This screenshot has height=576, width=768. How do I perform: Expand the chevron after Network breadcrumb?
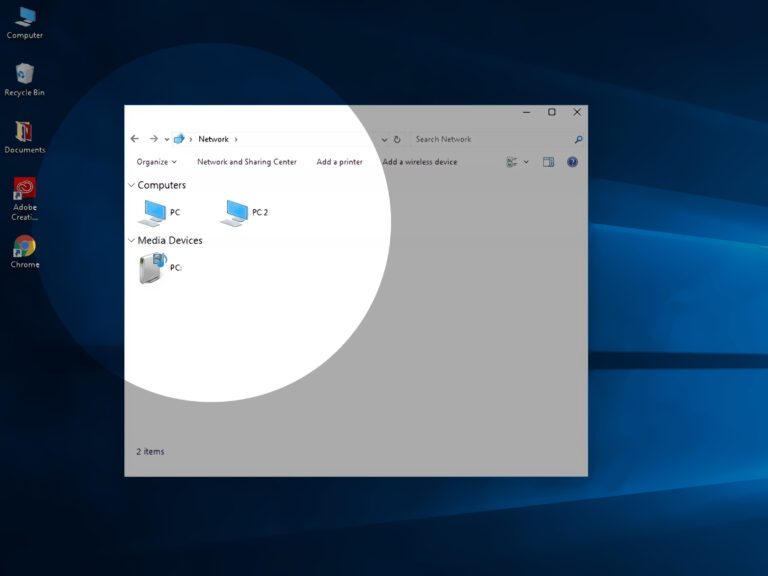tap(236, 140)
